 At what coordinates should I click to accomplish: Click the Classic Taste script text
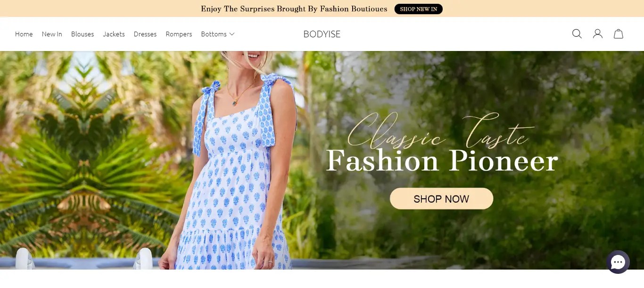click(441, 130)
